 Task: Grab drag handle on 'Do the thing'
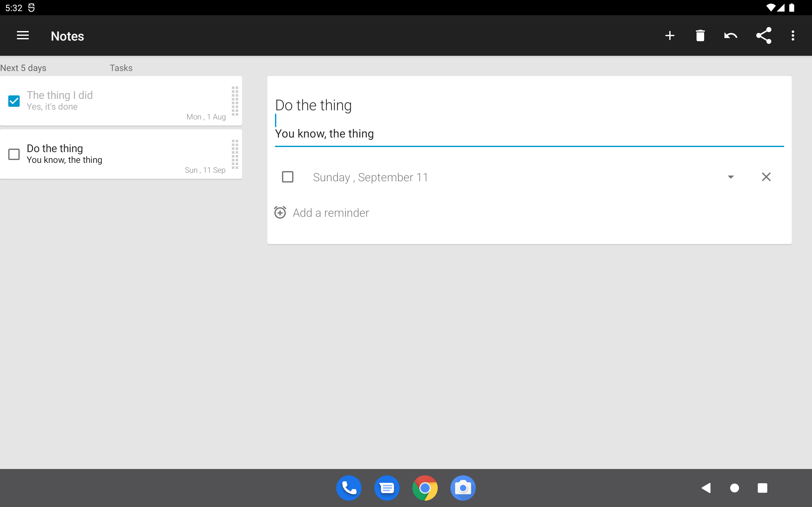pos(235,154)
